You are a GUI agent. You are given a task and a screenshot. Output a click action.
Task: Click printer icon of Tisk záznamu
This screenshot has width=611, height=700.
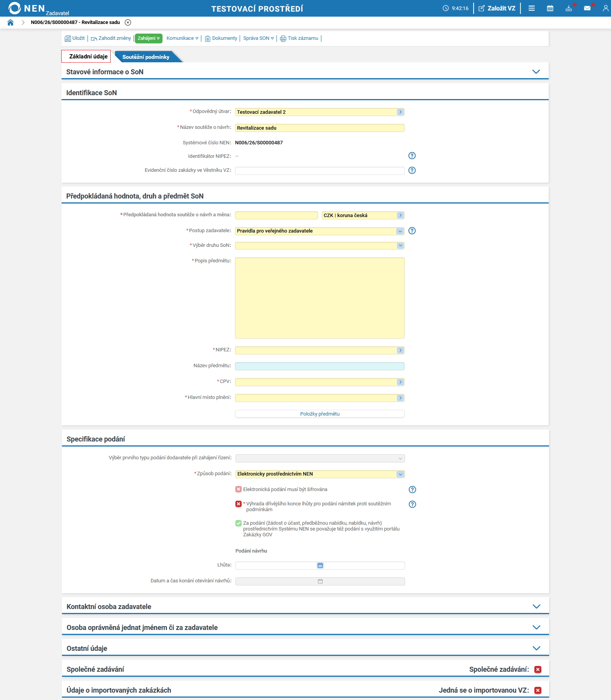(283, 38)
